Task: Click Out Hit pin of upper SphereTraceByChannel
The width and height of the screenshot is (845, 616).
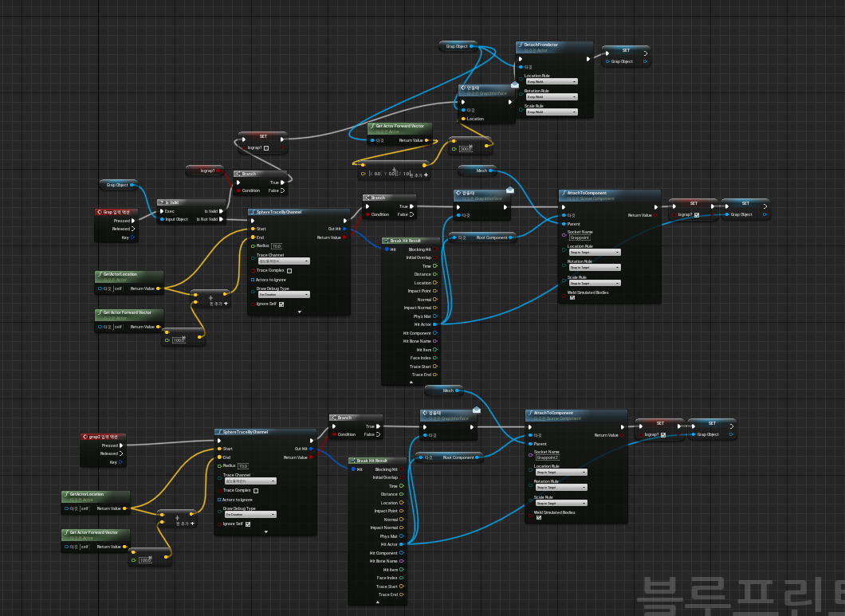Action: tap(345, 229)
